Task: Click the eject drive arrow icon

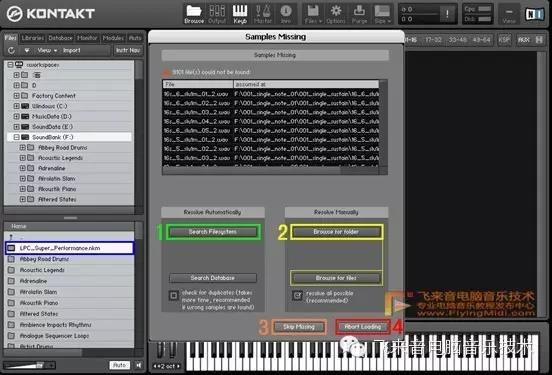Action: [x=27, y=50]
